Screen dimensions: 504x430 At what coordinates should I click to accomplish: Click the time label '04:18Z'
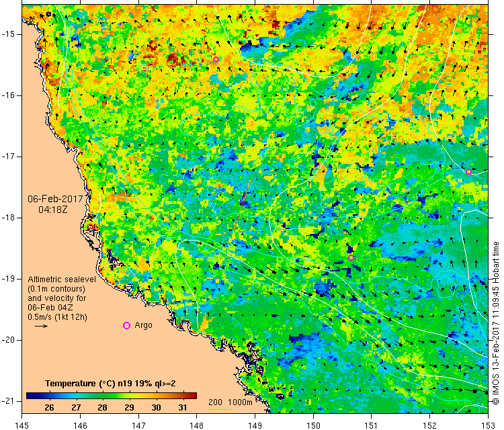click(x=53, y=210)
